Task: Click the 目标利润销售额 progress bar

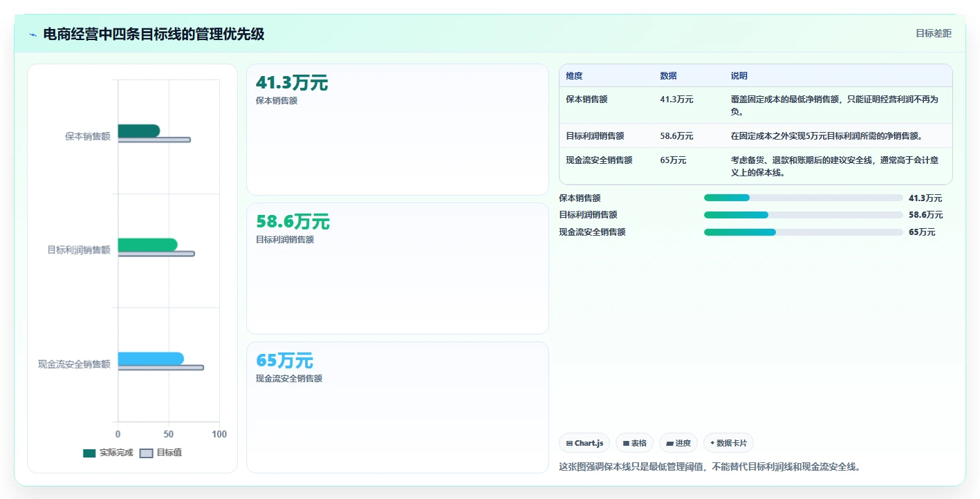Action: 804,215
